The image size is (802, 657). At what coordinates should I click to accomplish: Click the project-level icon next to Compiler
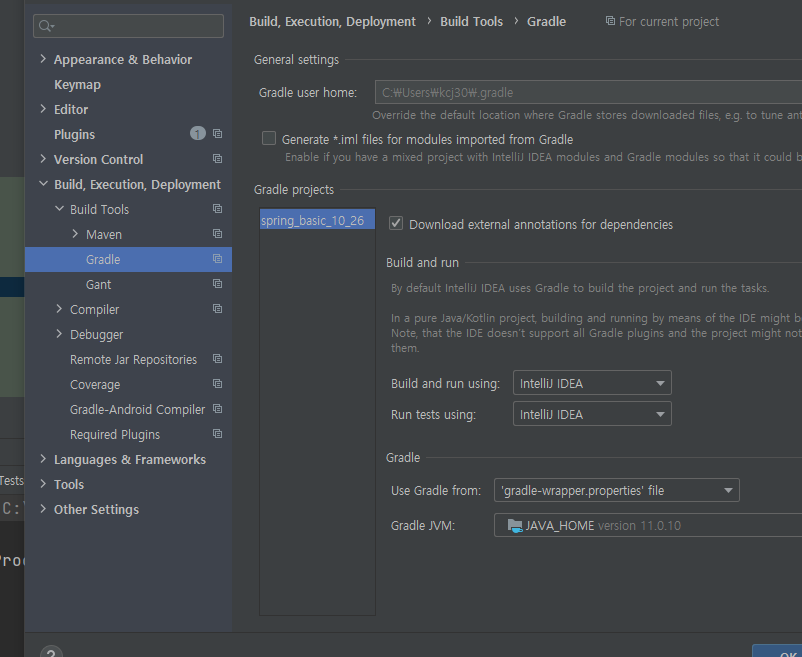pos(217,309)
